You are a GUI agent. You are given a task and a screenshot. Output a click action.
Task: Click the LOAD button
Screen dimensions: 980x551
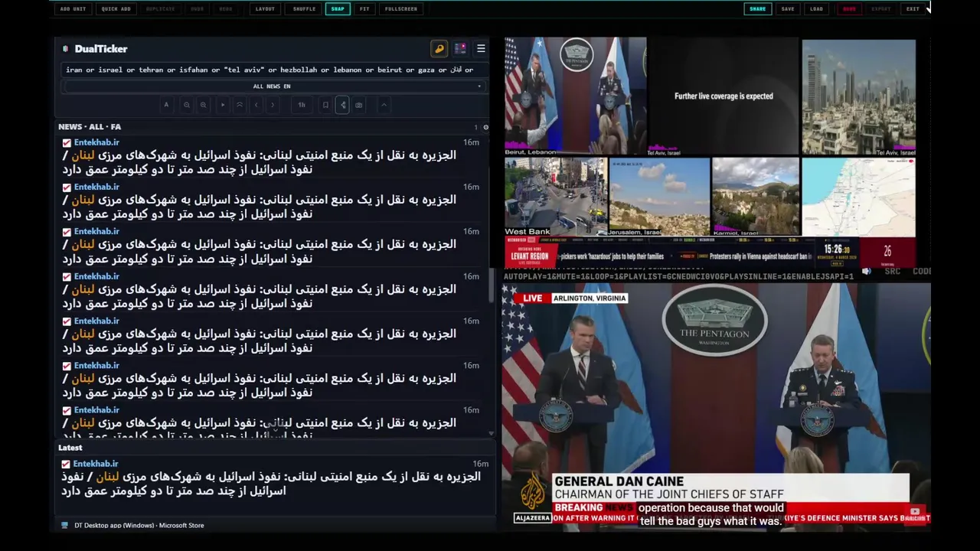[817, 9]
